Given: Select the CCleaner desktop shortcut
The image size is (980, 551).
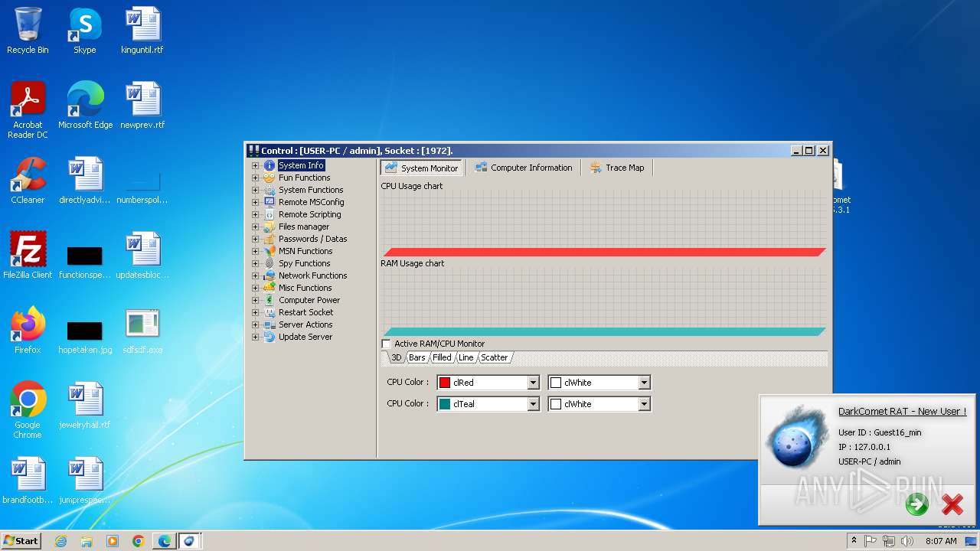Looking at the screenshot, I should (28, 181).
